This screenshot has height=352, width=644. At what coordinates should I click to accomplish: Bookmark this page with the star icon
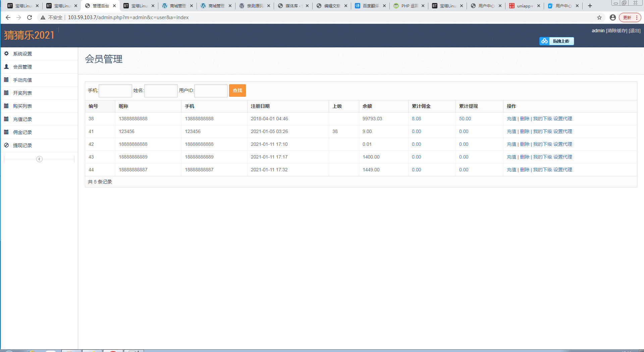click(599, 17)
